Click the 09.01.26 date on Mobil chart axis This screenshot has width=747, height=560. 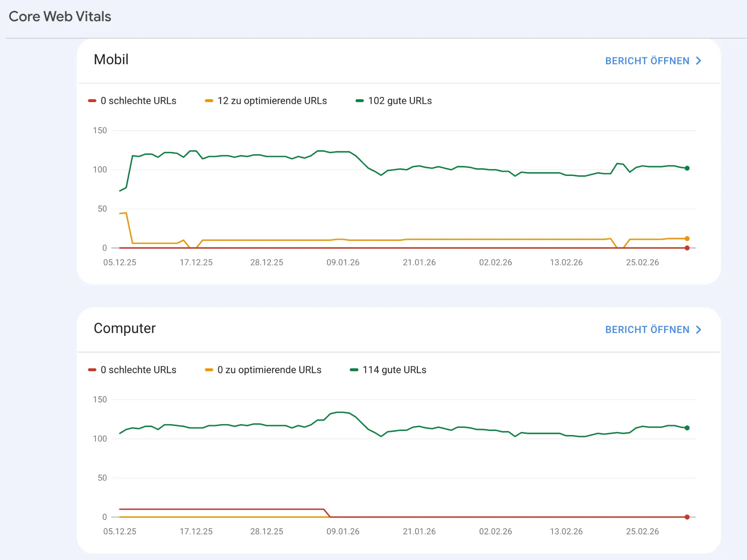point(343,262)
